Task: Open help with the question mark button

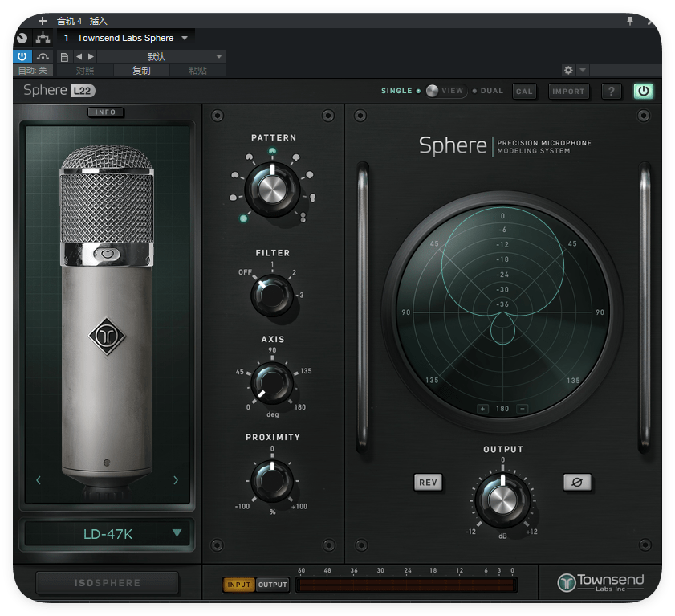Action: coord(612,92)
